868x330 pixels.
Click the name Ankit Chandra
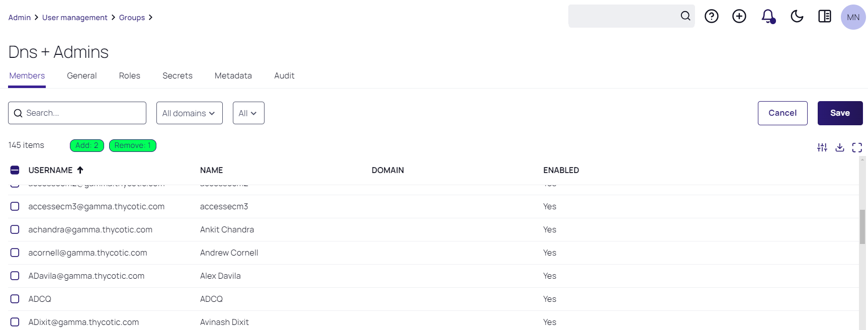227,229
